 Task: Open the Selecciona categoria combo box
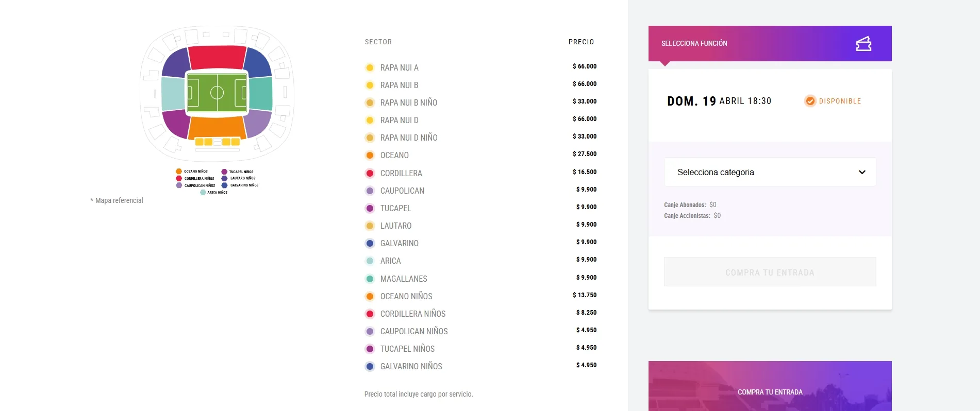770,172
